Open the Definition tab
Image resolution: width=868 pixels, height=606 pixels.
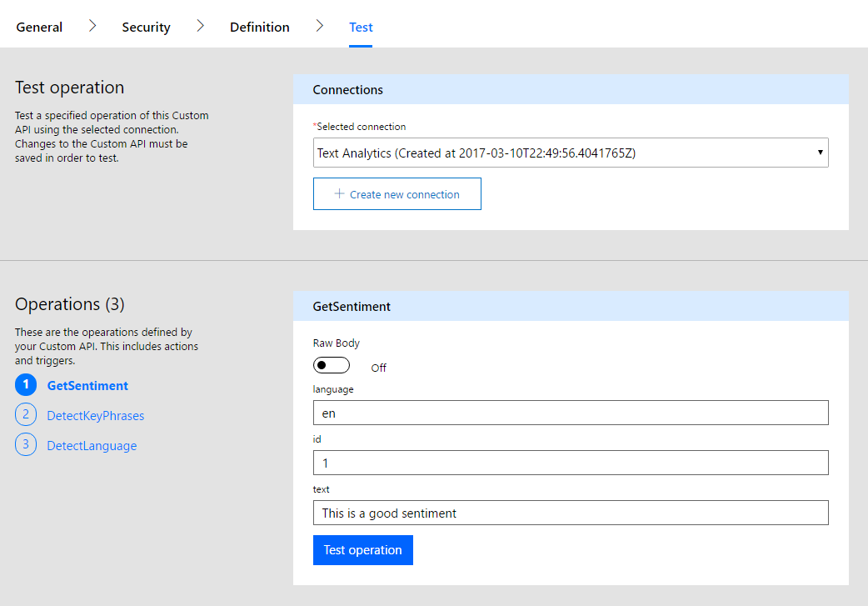(x=259, y=26)
